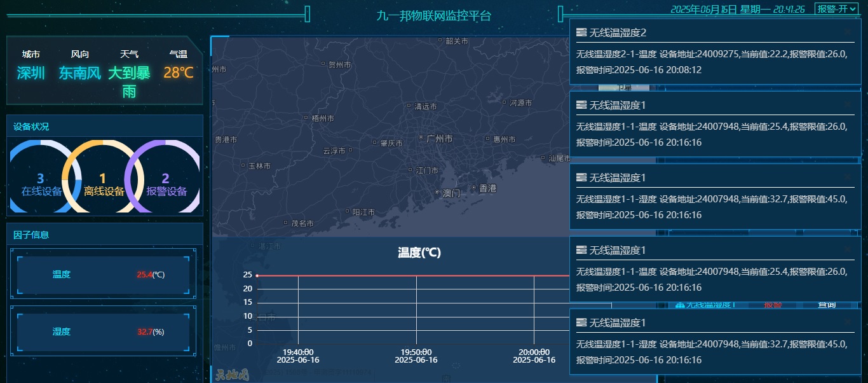Click the 东南风 wind direction value
Viewport: 868px width, 383px height.
[80, 73]
